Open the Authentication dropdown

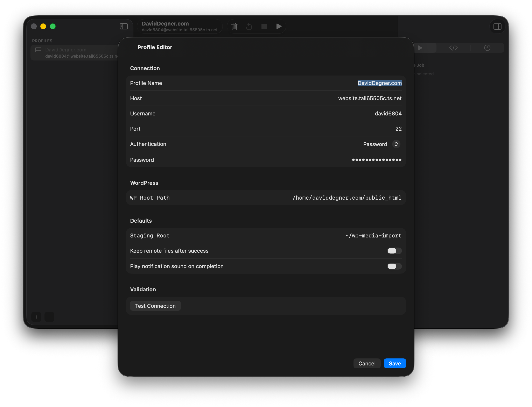tap(381, 144)
